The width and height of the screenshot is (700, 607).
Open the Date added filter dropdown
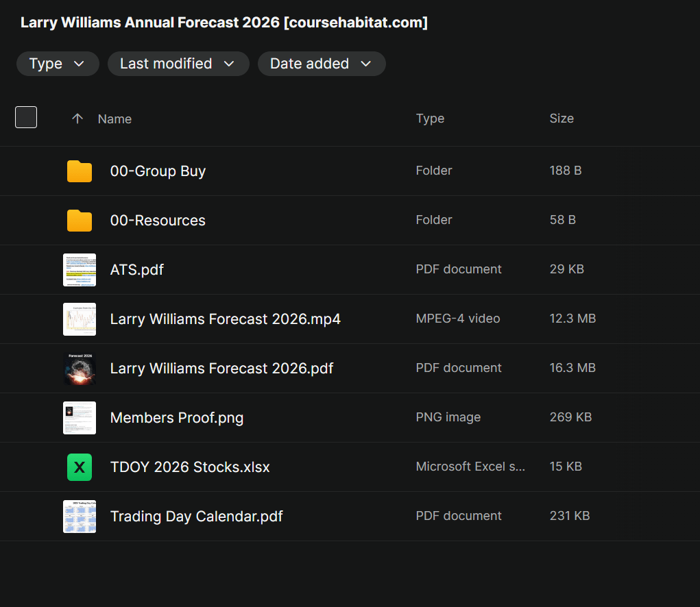321,63
